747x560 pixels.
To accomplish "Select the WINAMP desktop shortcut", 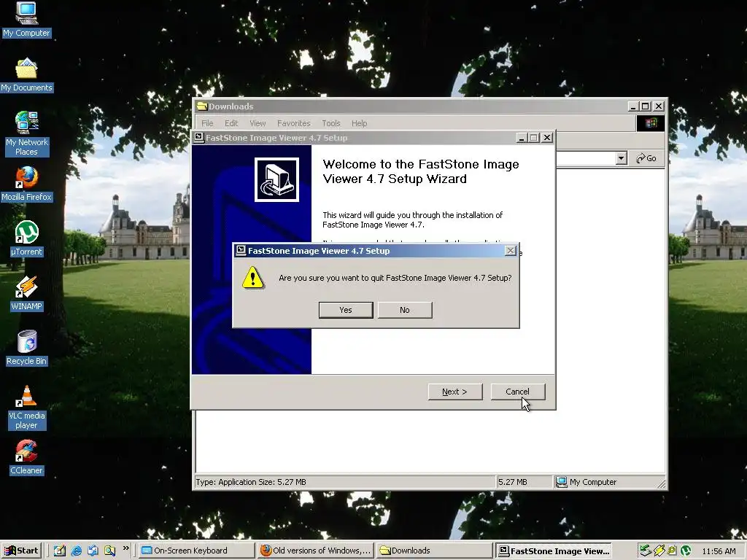I will coord(26,293).
